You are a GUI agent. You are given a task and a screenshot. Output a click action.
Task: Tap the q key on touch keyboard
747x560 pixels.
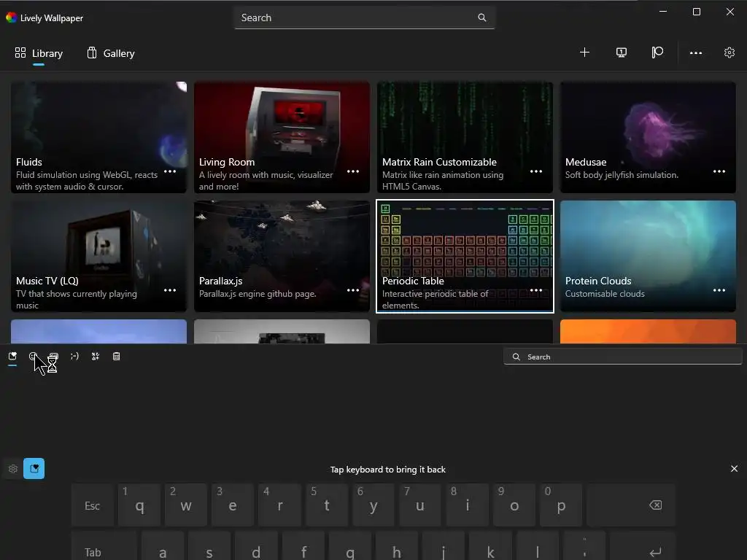[139, 505]
